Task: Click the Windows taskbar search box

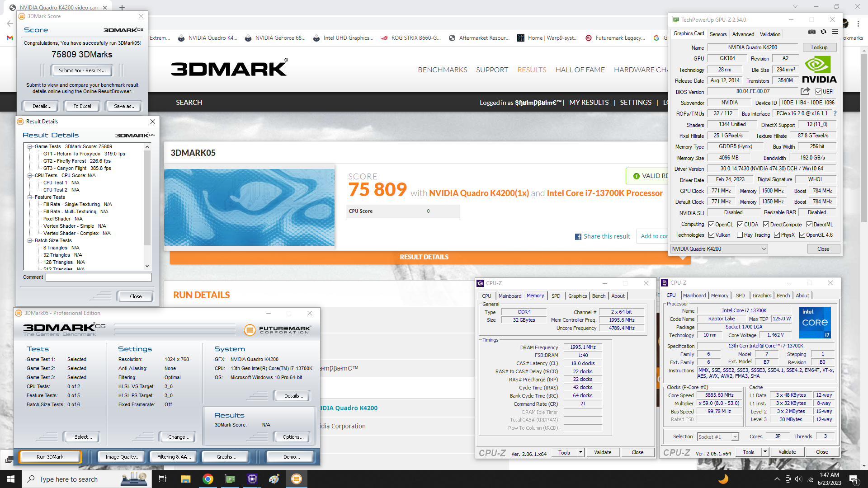Action: (86, 479)
